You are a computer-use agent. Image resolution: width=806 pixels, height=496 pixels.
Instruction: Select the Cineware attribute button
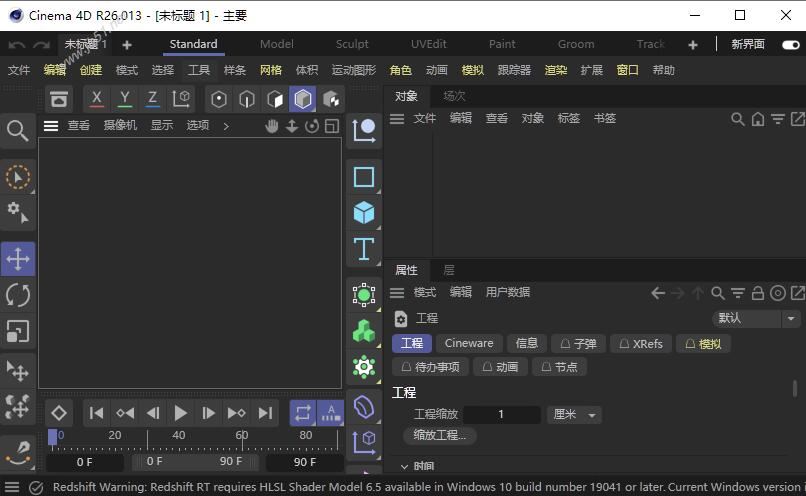coord(469,343)
